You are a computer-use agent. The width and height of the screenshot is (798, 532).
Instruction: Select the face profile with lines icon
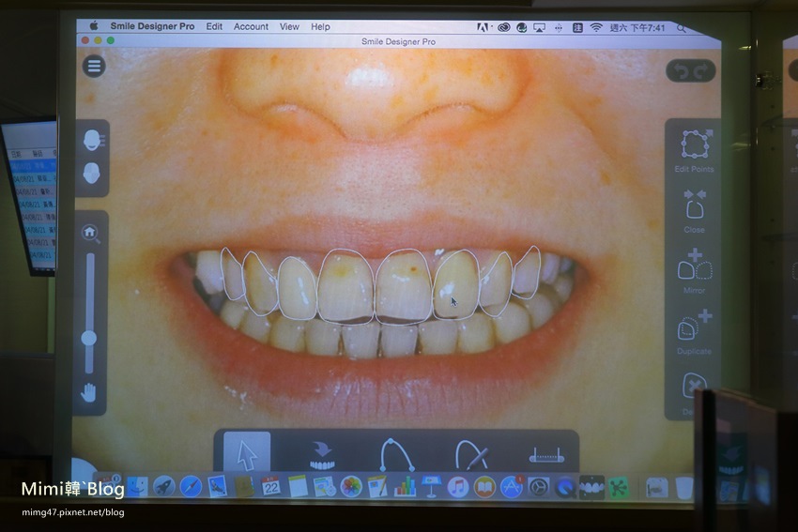[x=93, y=140]
